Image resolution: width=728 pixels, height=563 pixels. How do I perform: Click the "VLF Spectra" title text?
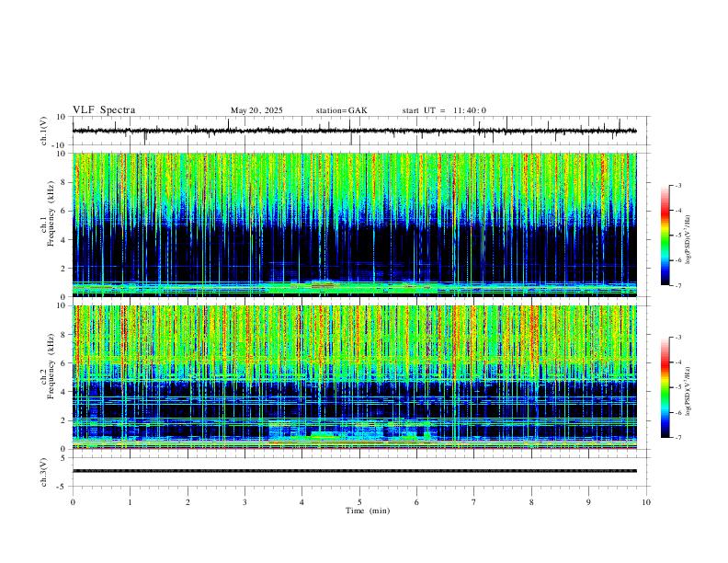tap(104, 110)
